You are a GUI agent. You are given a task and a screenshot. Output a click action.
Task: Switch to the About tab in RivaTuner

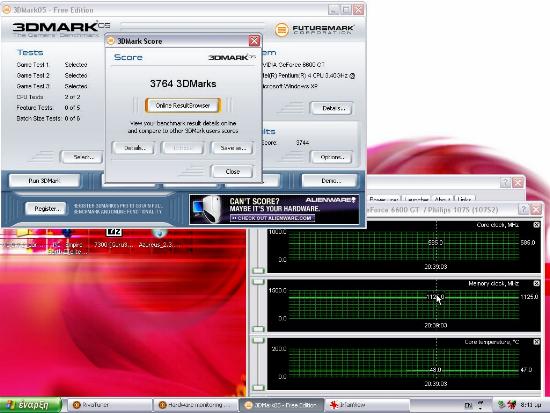443,199
